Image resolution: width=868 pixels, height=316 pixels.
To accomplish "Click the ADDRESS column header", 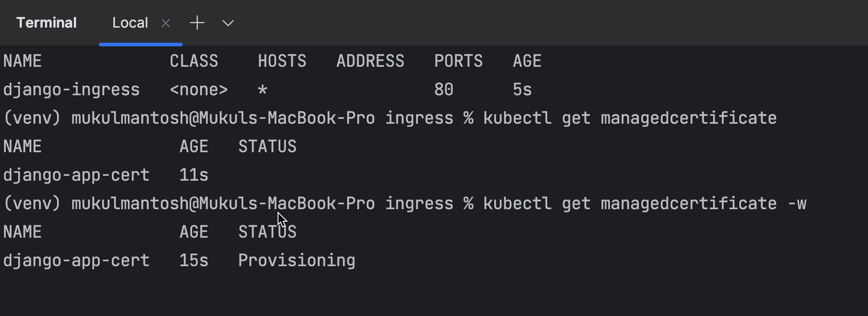I will pyautogui.click(x=370, y=61).
